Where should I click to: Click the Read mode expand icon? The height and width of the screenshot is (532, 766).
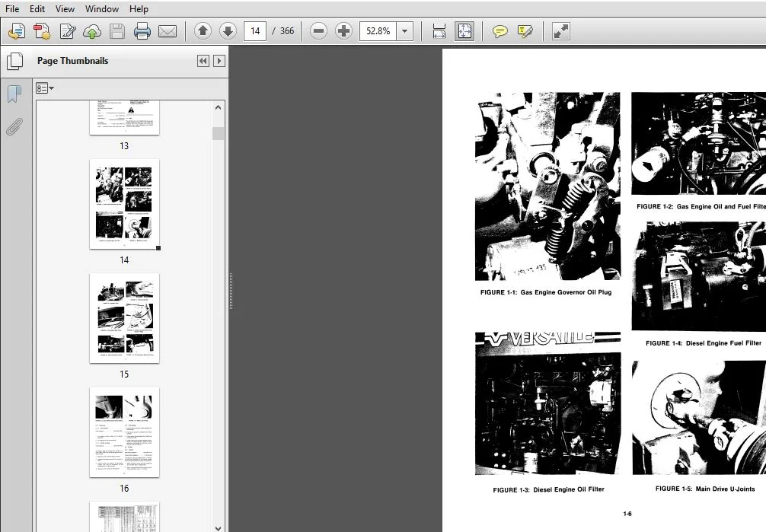(x=561, y=31)
